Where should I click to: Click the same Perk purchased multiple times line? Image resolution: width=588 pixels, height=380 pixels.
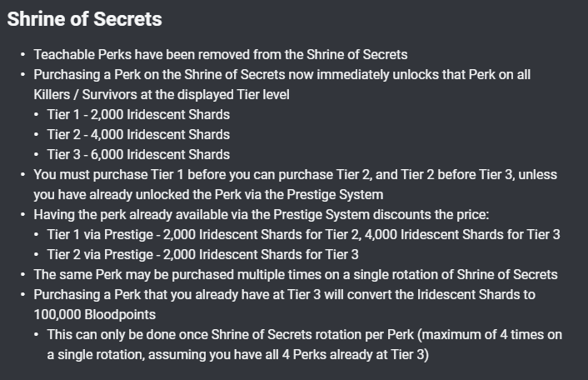coord(296,275)
